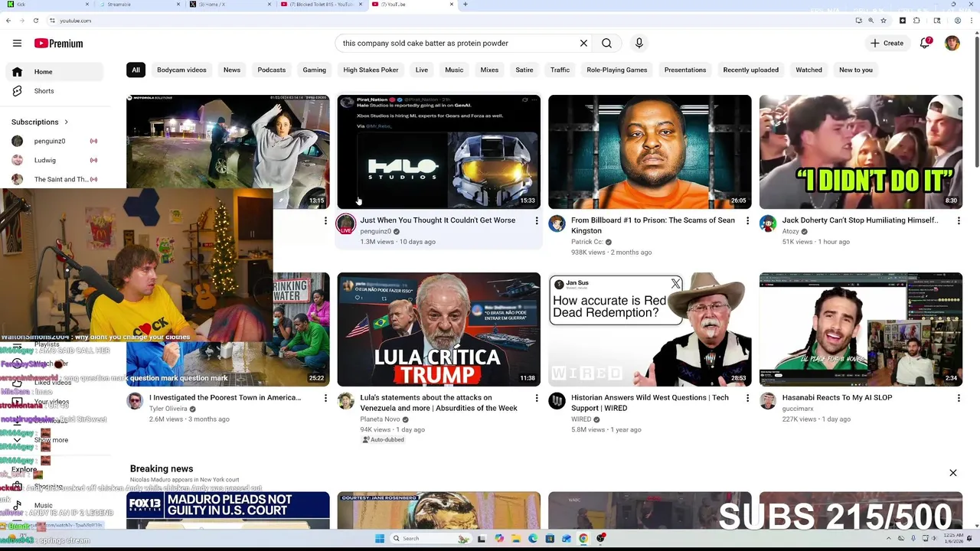Expand sidebar with Show more
Viewport: 980px width, 551px height.
[x=51, y=440]
